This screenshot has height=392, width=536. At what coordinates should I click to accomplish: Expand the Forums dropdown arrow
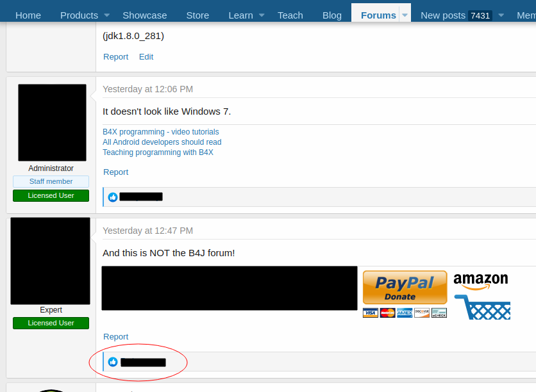coord(405,15)
